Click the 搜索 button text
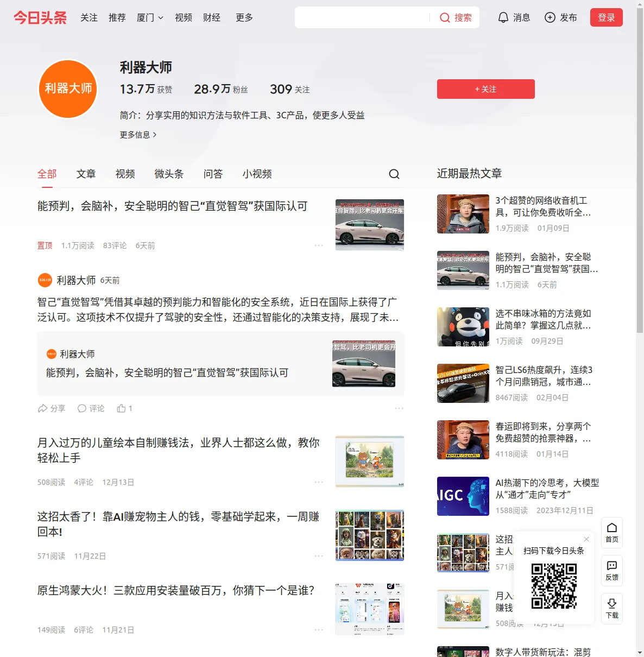The image size is (644, 657). pyautogui.click(x=463, y=18)
